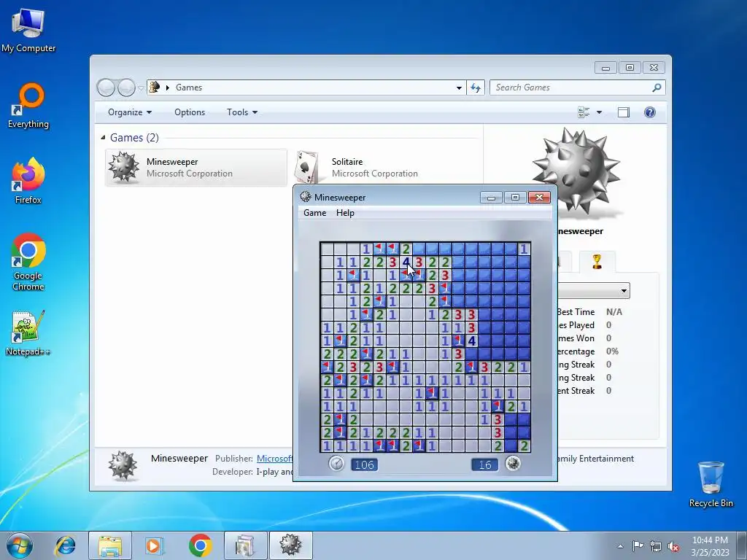Click the Best Time N/A value

614,312
